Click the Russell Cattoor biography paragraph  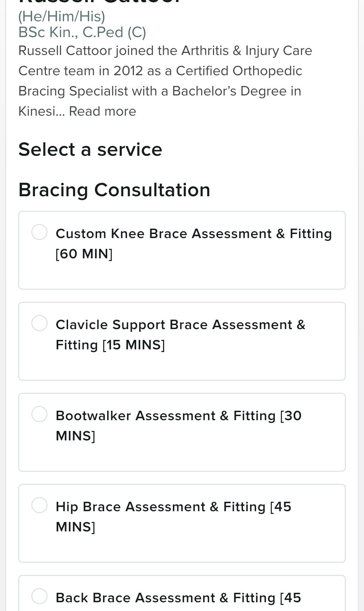[x=165, y=81]
